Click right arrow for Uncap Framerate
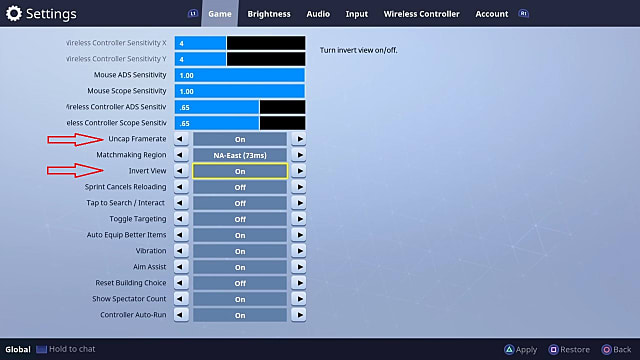640x360 pixels. (x=299, y=139)
